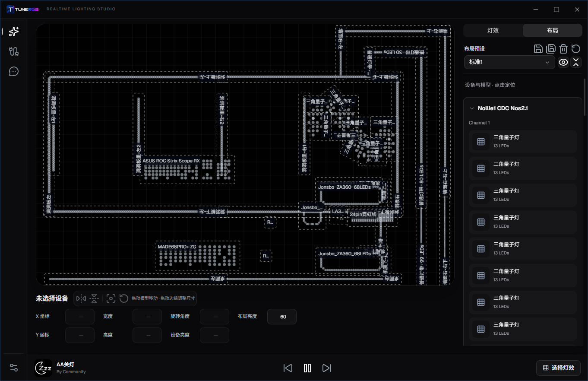Flip selected device vertically

point(95,298)
